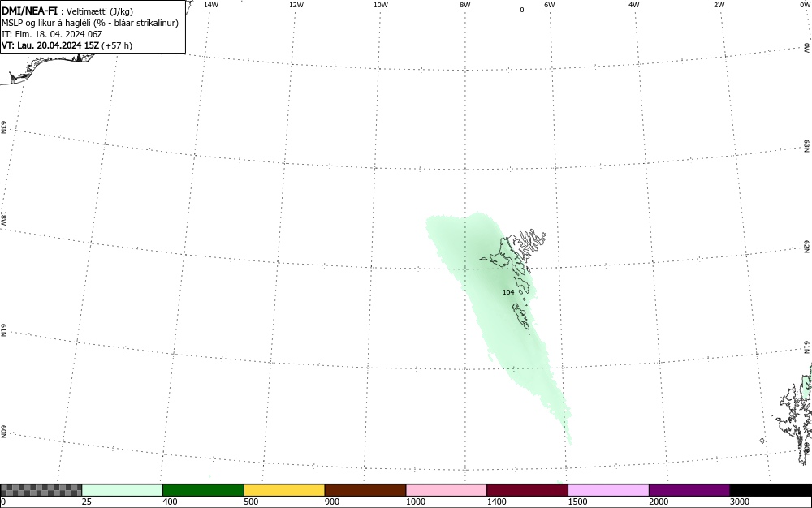812x508 pixels.
Task: Click the light green 25–400 legend swatch
Action: [x=123, y=490]
